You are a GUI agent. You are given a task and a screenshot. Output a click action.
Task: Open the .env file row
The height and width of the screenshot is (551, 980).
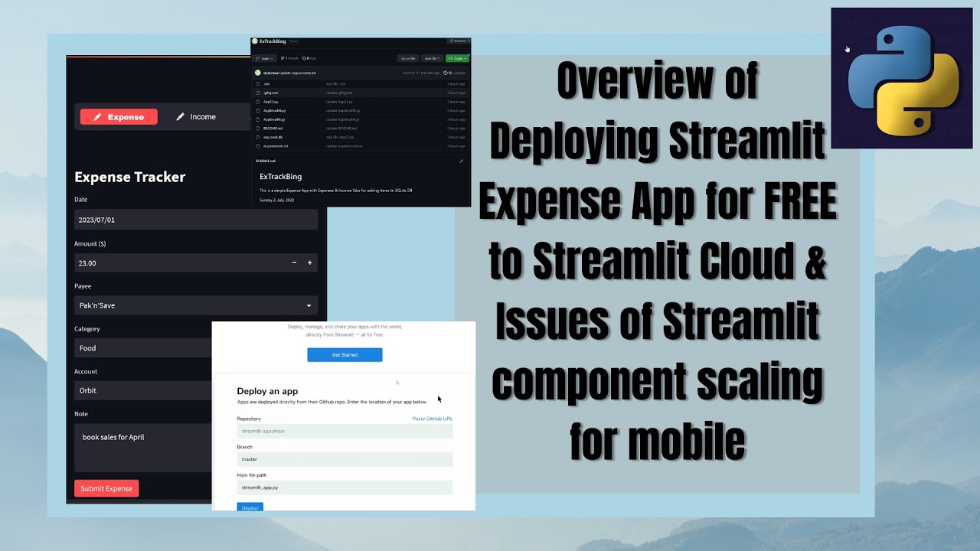(361, 84)
